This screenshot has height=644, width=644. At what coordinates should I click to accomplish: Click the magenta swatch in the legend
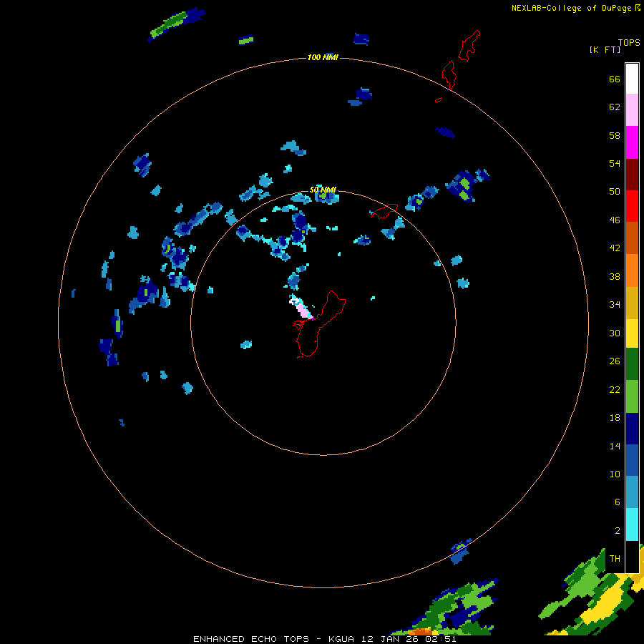pyautogui.click(x=632, y=142)
